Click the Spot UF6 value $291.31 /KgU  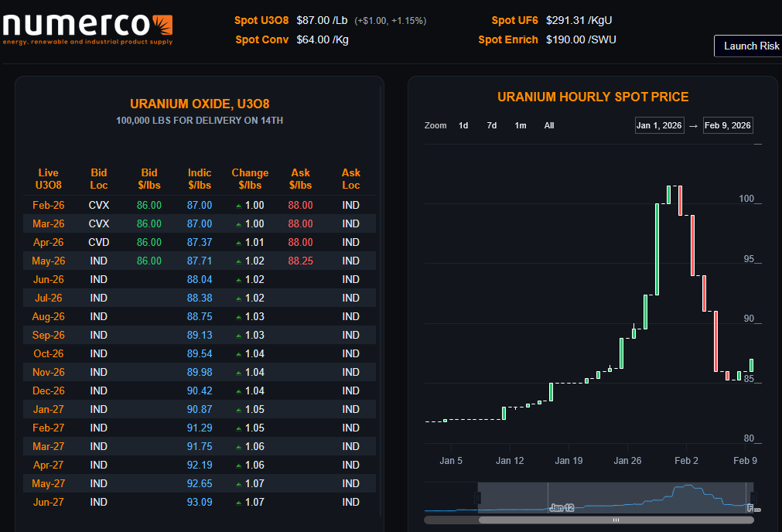pos(579,20)
